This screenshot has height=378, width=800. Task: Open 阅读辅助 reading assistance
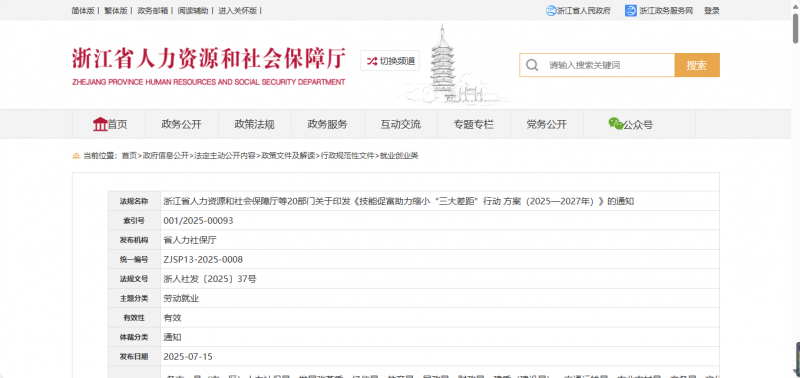[193, 11]
